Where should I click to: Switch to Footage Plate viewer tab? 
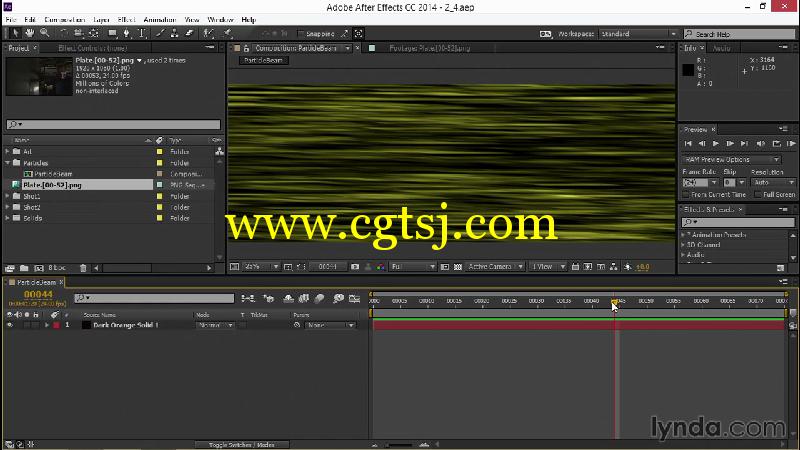(429, 48)
